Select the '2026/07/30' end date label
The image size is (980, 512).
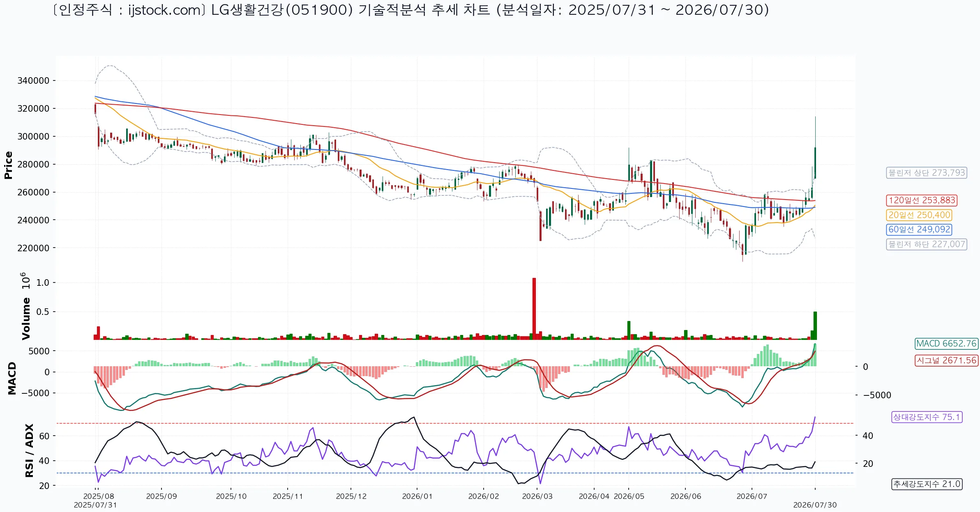click(815, 505)
